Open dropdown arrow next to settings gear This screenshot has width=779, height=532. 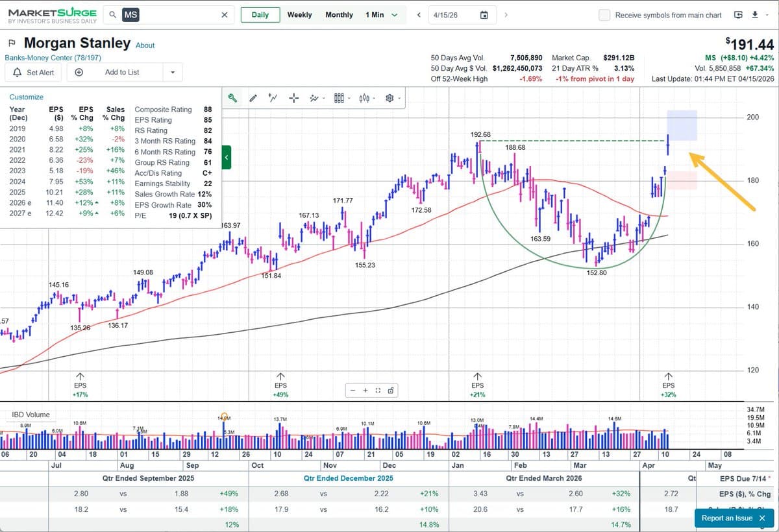tap(401, 99)
